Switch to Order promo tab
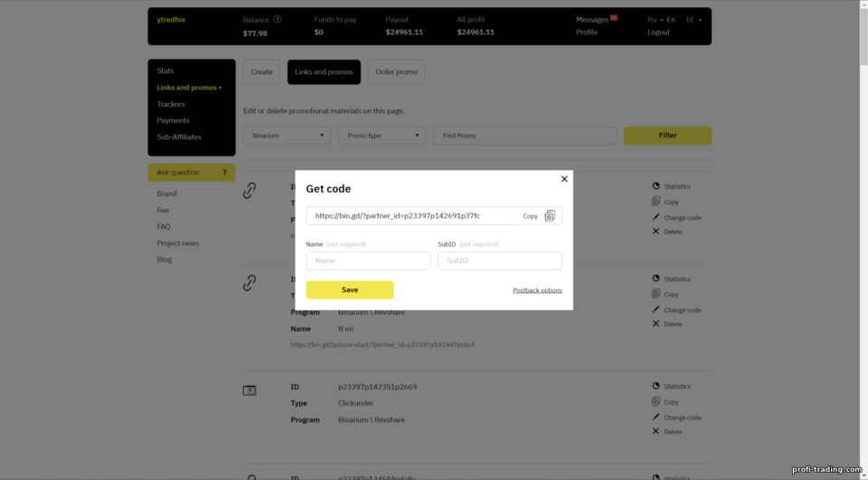Viewport: 868px width, 480px height. point(396,72)
